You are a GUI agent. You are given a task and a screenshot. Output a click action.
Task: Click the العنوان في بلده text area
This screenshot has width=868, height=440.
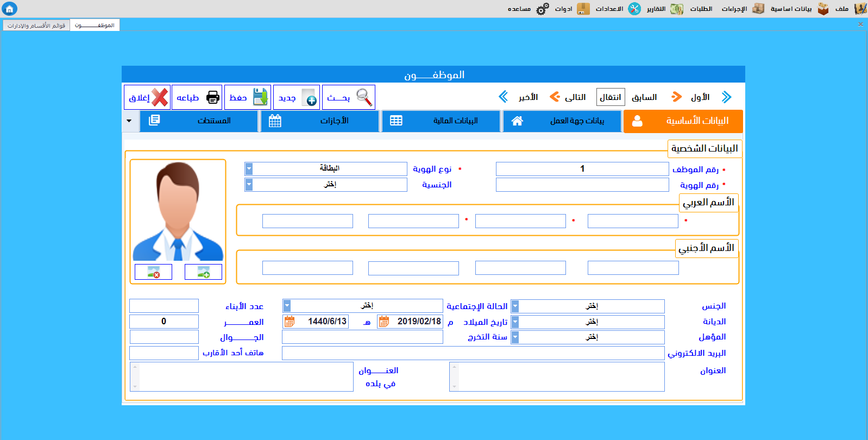click(x=242, y=376)
